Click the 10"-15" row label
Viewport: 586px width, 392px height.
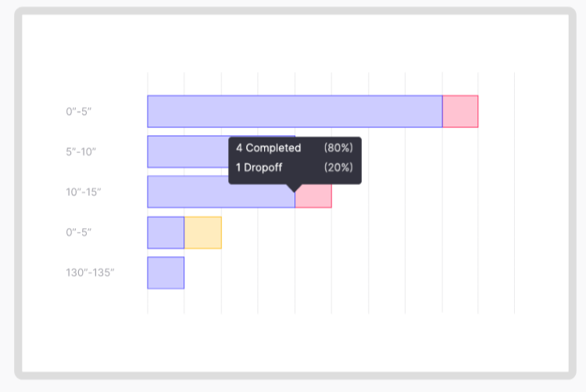(84, 192)
